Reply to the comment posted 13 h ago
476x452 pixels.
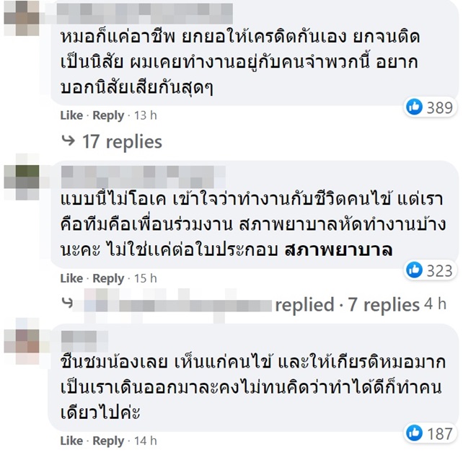pyautogui.click(x=108, y=115)
